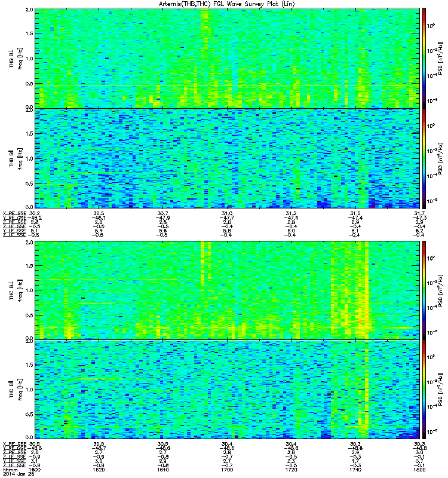
Task: Click THB X_RE_GSE value '30.7'
Action: [162, 214]
